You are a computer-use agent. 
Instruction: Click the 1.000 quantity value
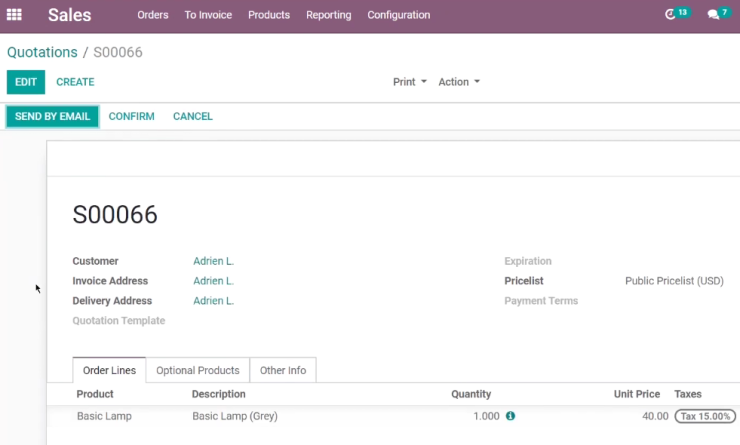point(486,416)
